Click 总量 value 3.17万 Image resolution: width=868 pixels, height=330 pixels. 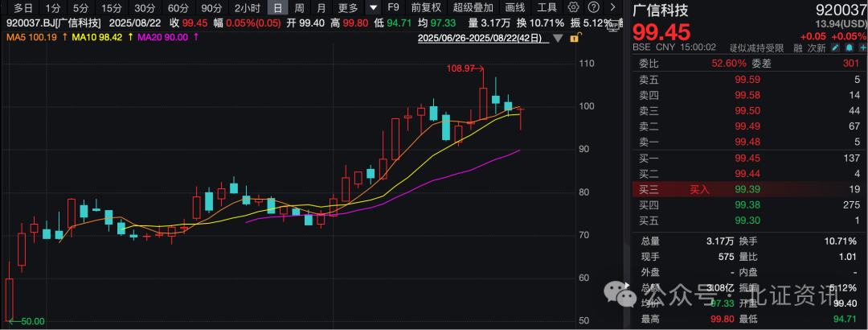[x=720, y=241]
